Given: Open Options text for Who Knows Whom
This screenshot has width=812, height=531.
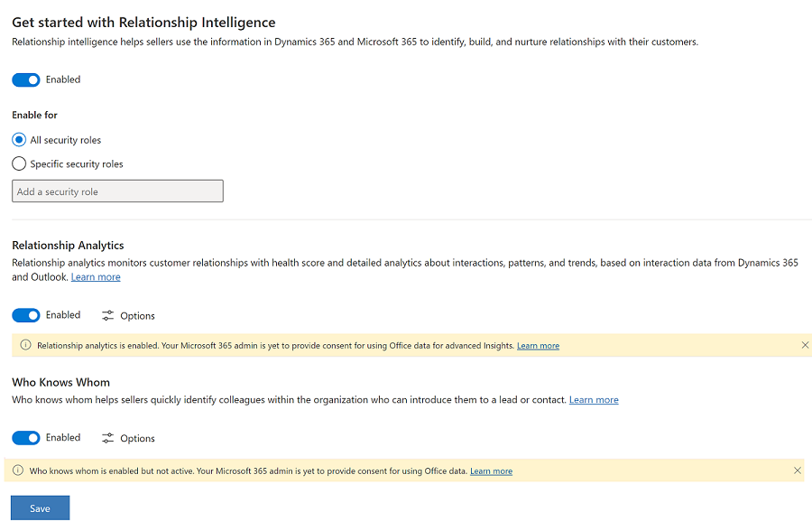Looking at the screenshot, I should pyautogui.click(x=137, y=439).
